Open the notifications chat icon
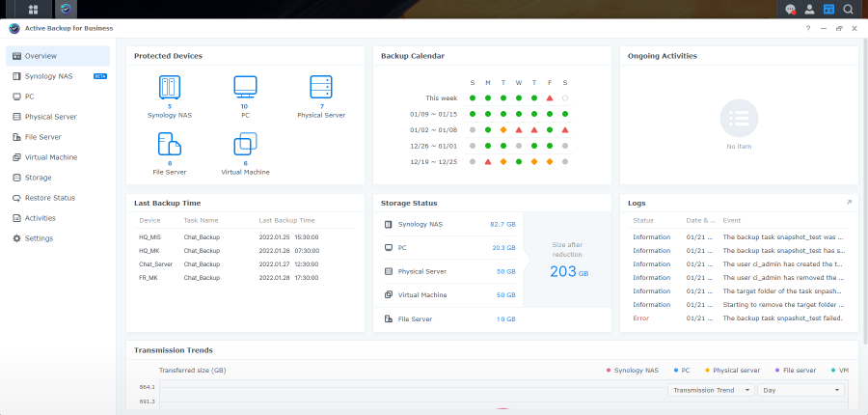Screen dimensions: 868x415 pyautogui.click(x=791, y=10)
